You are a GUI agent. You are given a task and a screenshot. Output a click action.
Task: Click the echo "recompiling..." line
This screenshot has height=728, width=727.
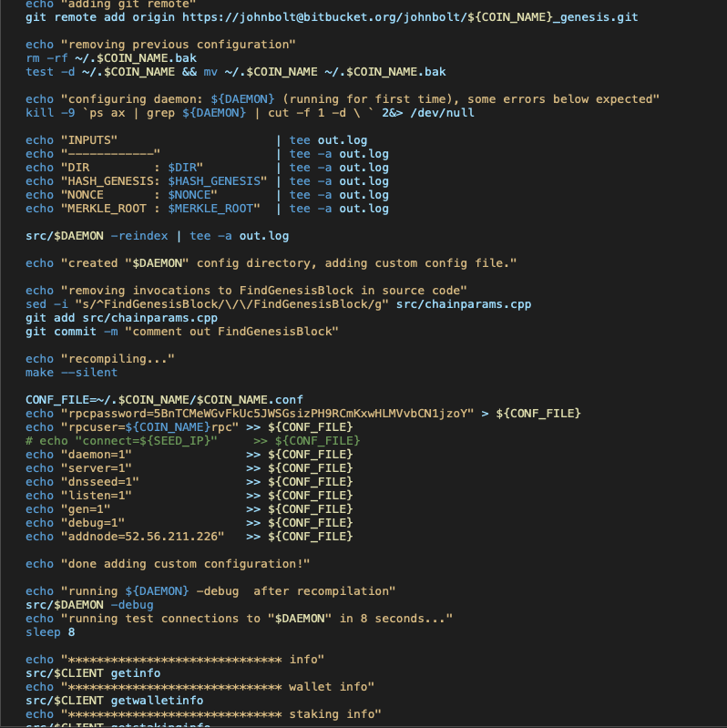pos(100,359)
